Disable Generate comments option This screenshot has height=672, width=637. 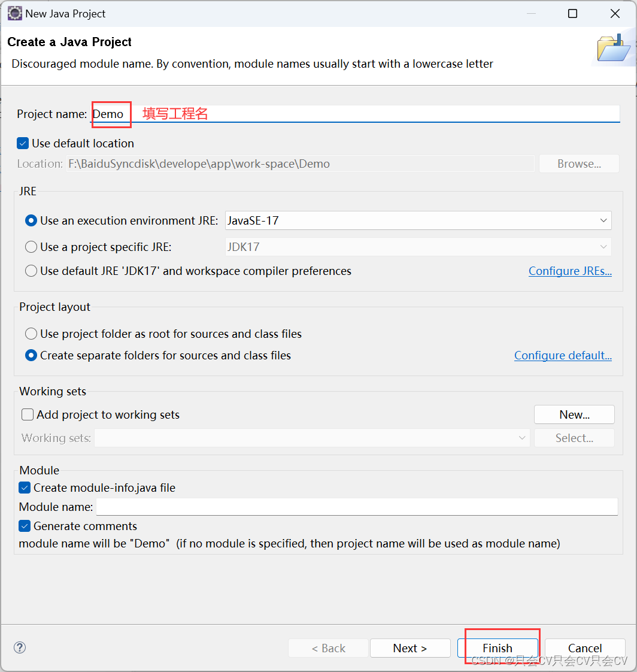tap(25, 526)
